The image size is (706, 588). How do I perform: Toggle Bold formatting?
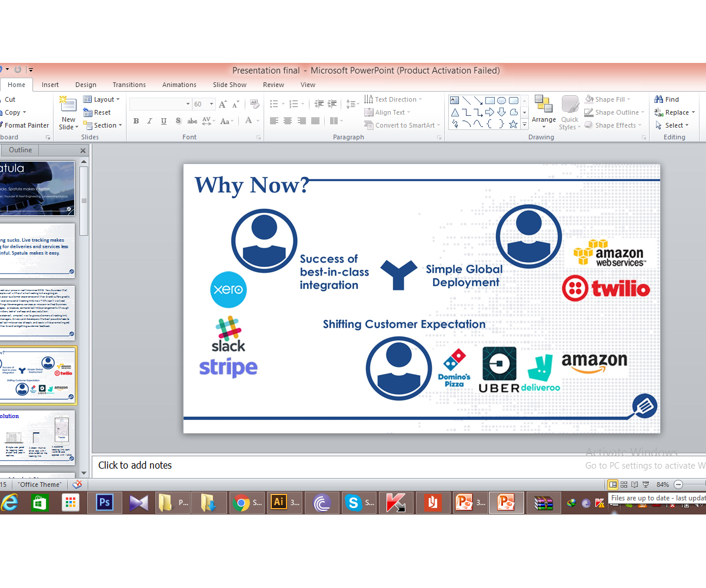coord(136,121)
